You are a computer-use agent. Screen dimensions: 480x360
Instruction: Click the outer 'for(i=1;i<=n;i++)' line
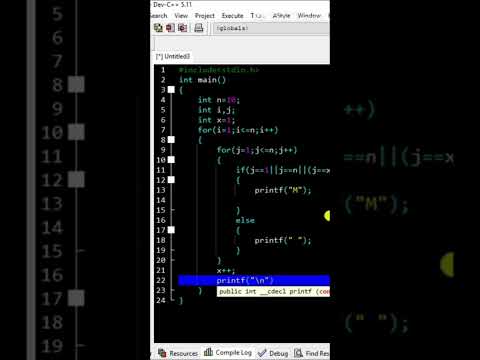pos(238,130)
